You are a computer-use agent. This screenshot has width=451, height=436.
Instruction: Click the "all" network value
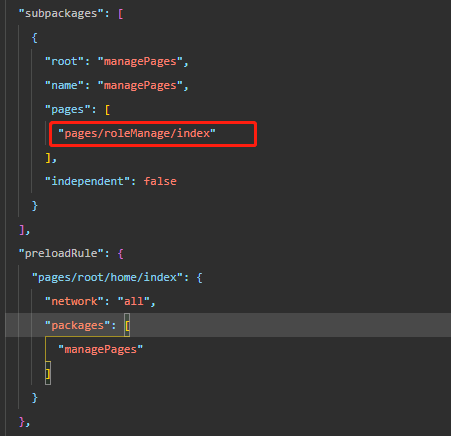point(133,301)
